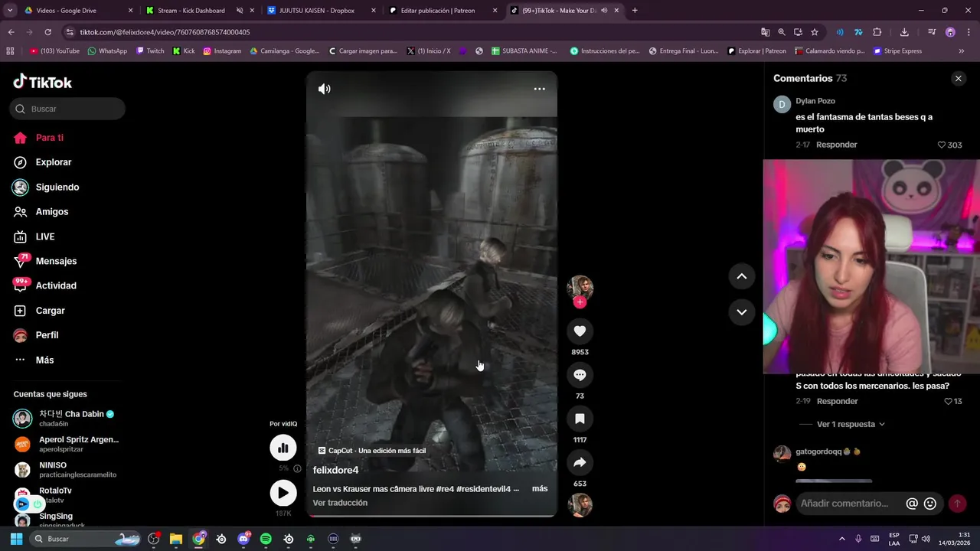Open the sound disc thumbnail below share

tap(580, 505)
